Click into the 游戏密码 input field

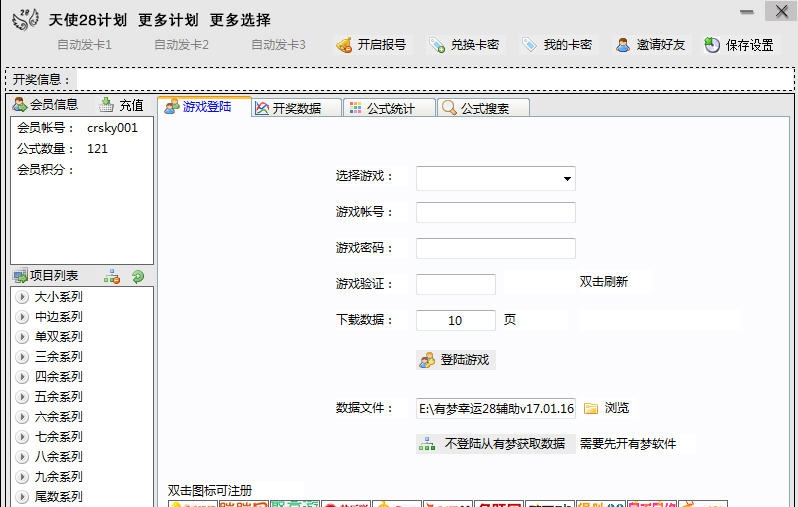496,248
